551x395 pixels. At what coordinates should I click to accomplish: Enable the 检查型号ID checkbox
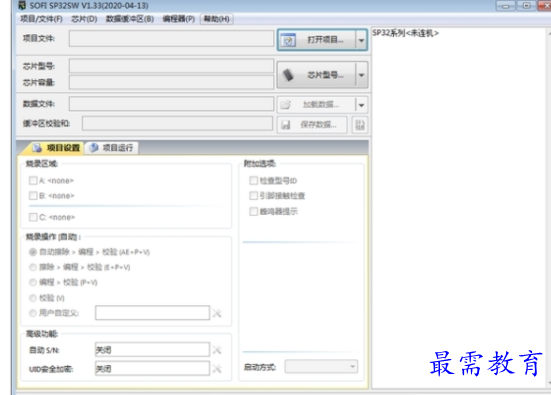click(x=253, y=181)
